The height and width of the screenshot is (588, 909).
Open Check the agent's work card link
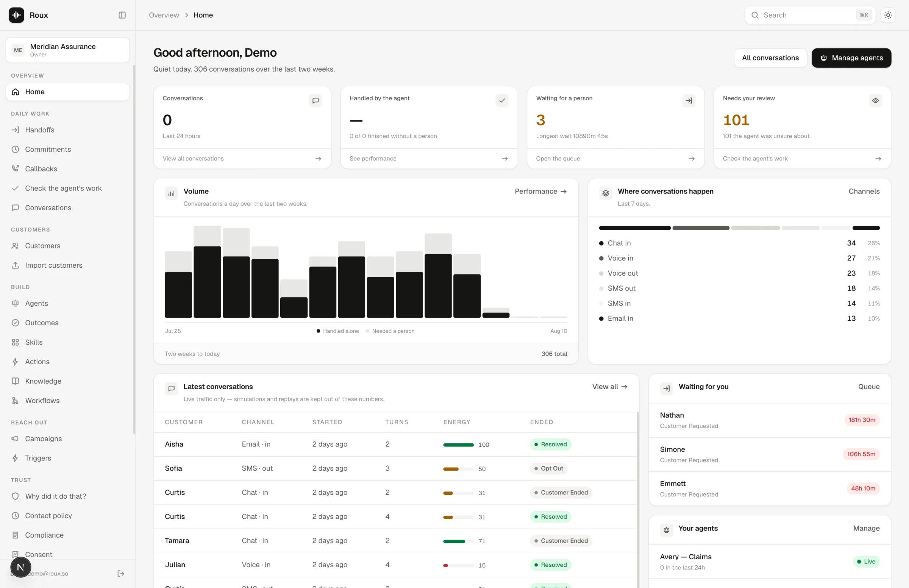click(x=803, y=159)
